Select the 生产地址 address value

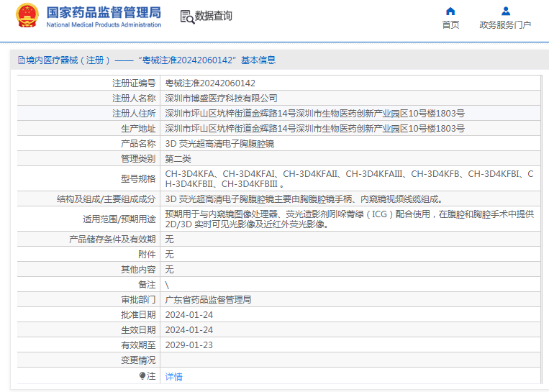(314, 129)
